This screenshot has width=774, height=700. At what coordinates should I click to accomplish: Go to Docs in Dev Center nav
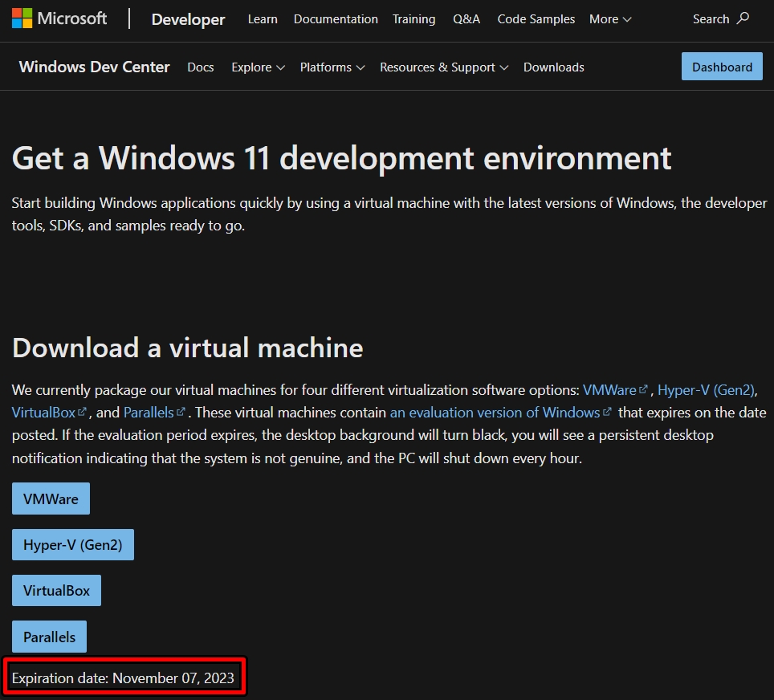201,67
